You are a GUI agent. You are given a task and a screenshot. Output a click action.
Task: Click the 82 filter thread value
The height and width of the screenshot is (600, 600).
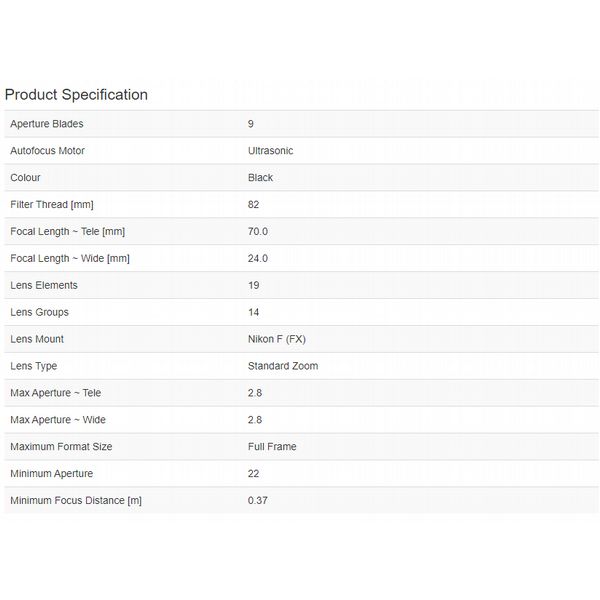click(254, 205)
